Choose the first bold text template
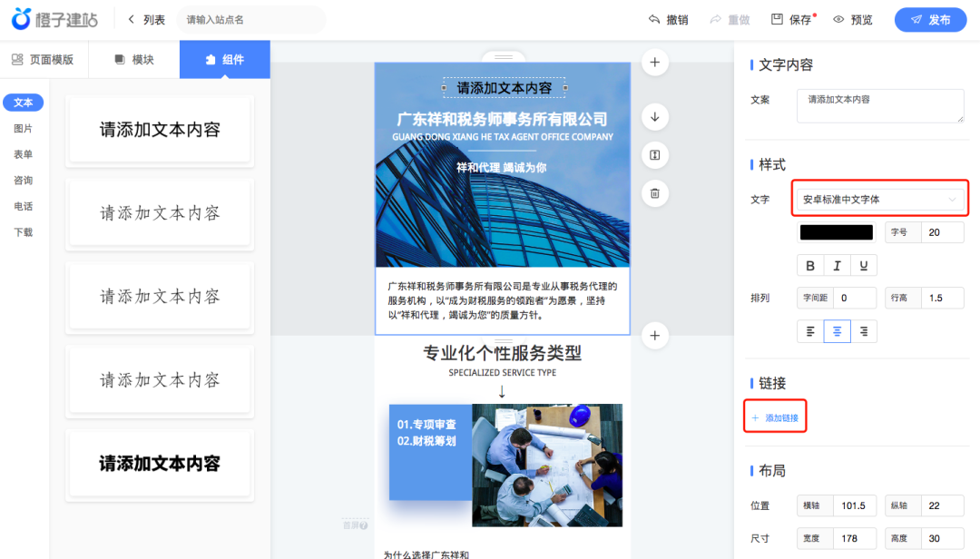 (160, 130)
